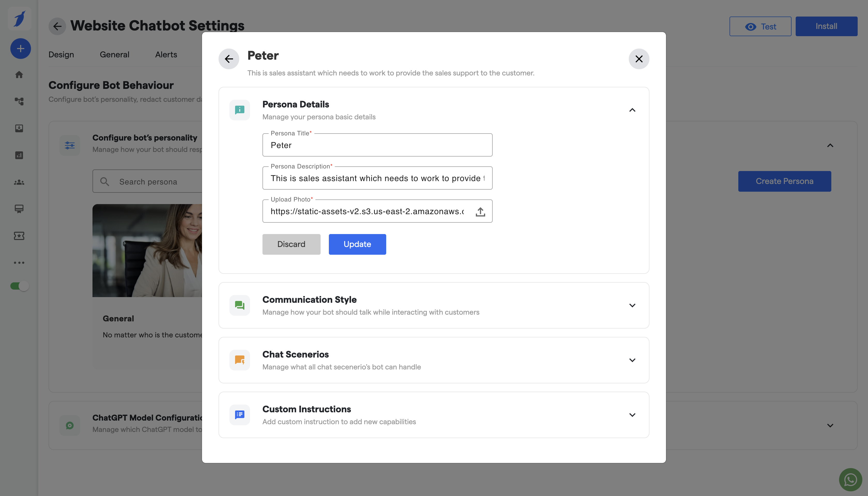The image size is (868, 496).
Task: Click the Update button
Action: (x=357, y=244)
